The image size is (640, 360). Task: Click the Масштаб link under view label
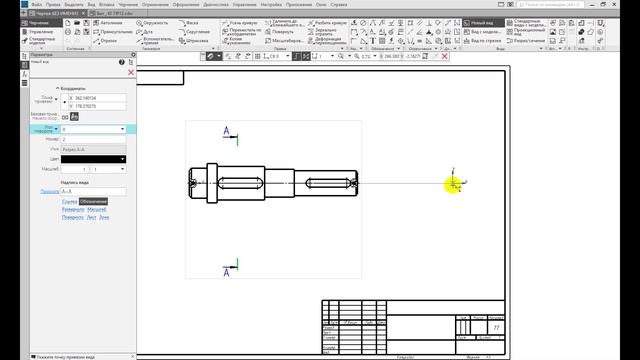97,209
